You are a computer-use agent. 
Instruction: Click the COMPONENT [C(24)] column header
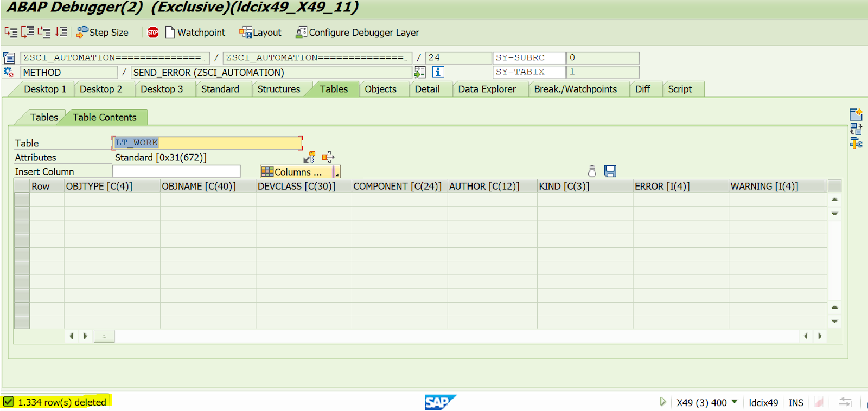coord(400,186)
